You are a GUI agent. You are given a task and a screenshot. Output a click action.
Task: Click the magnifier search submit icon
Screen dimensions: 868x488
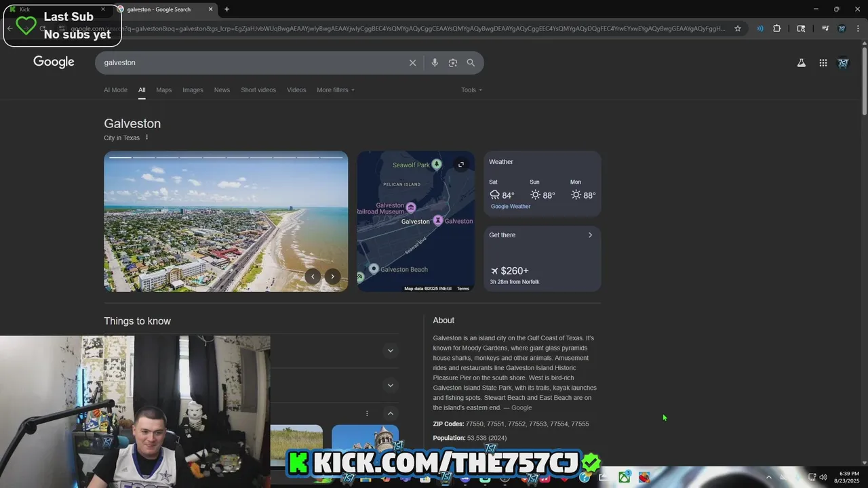[471, 62]
